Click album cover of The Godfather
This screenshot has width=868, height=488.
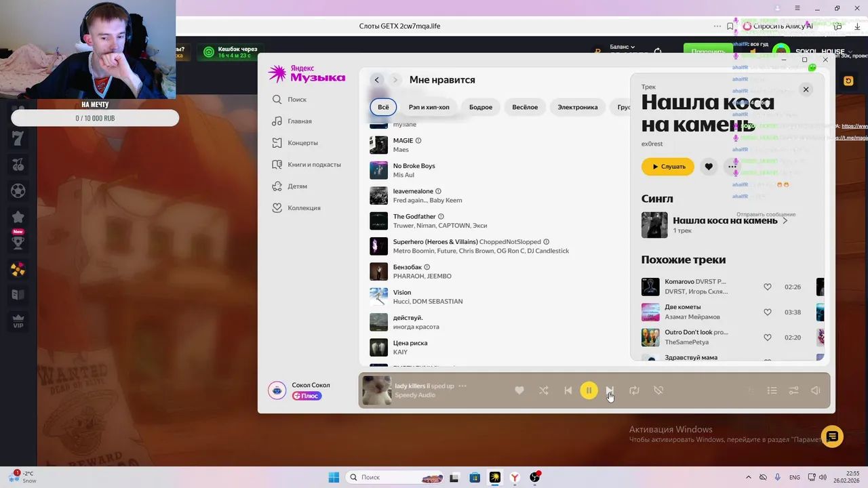pyautogui.click(x=378, y=221)
